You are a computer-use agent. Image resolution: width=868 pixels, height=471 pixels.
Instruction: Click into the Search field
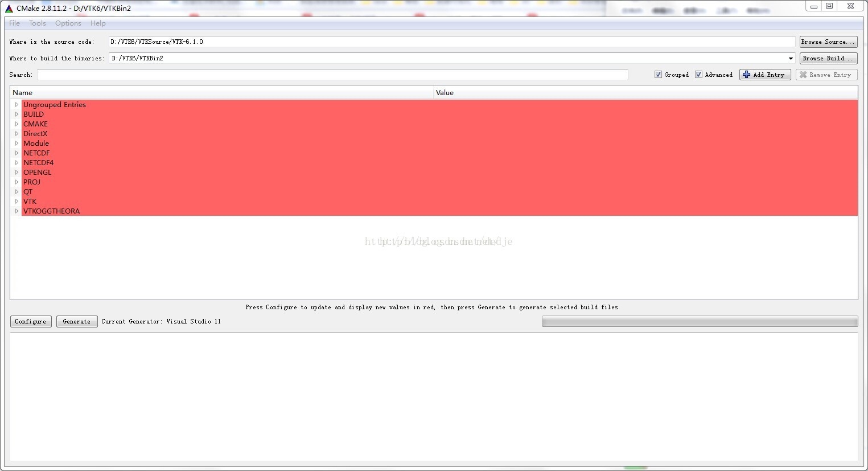(x=332, y=75)
